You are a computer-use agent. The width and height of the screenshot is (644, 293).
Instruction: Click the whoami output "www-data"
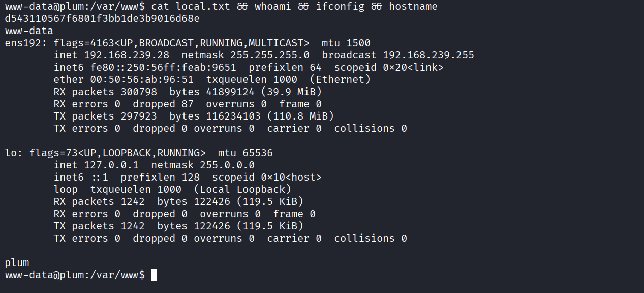(29, 31)
